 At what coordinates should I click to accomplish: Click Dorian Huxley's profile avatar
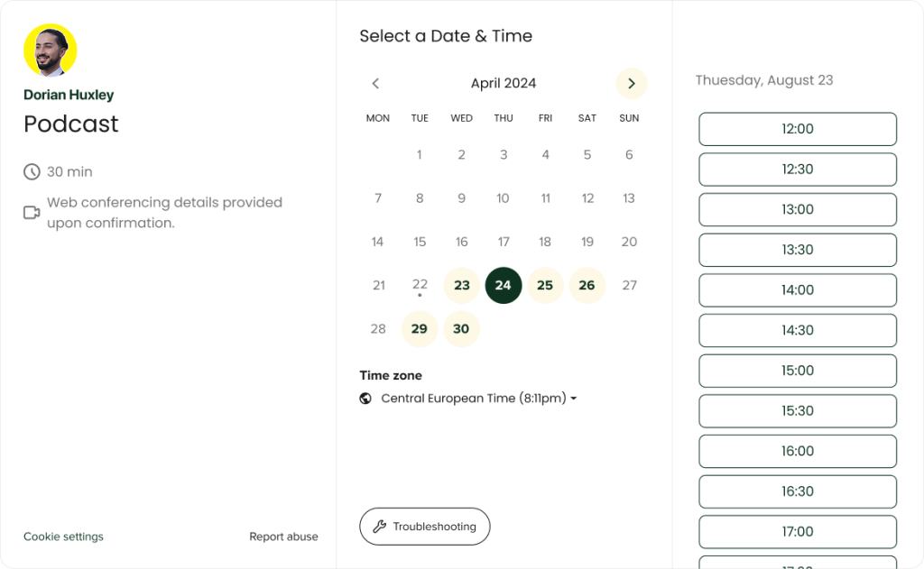pos(51,50)
